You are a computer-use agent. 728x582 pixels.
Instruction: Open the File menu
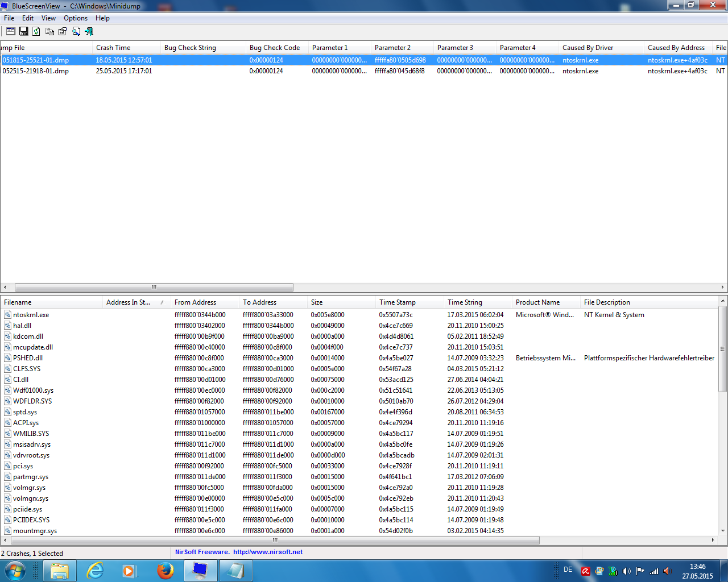(x=9, y=18)
